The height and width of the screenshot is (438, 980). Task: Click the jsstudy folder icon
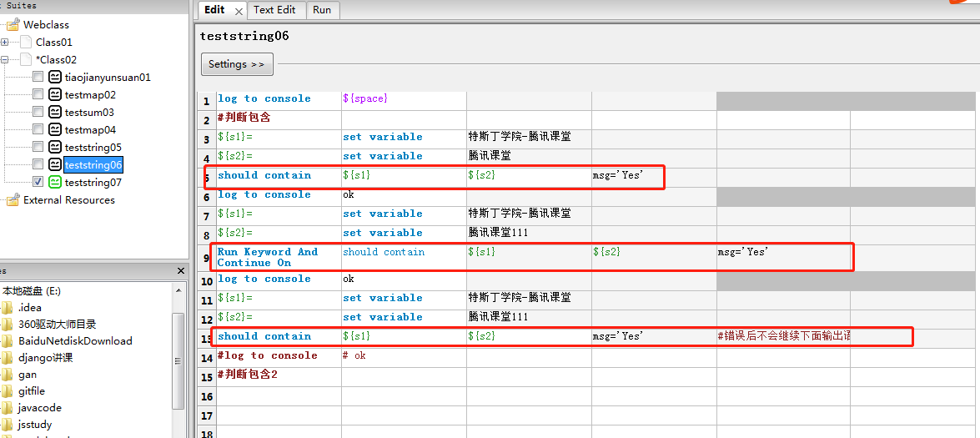[x=7, y=425]
